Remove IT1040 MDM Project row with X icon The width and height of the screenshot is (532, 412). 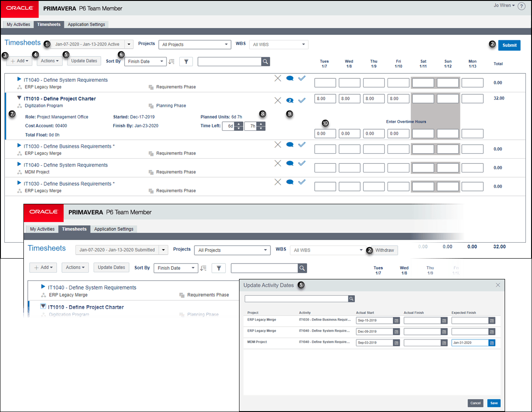[277, 163]
